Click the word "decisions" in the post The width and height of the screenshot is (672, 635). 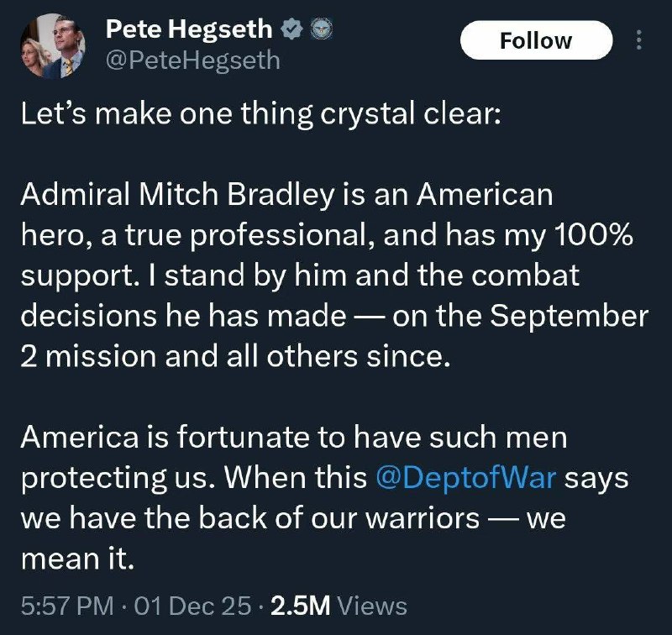point(89,316)
